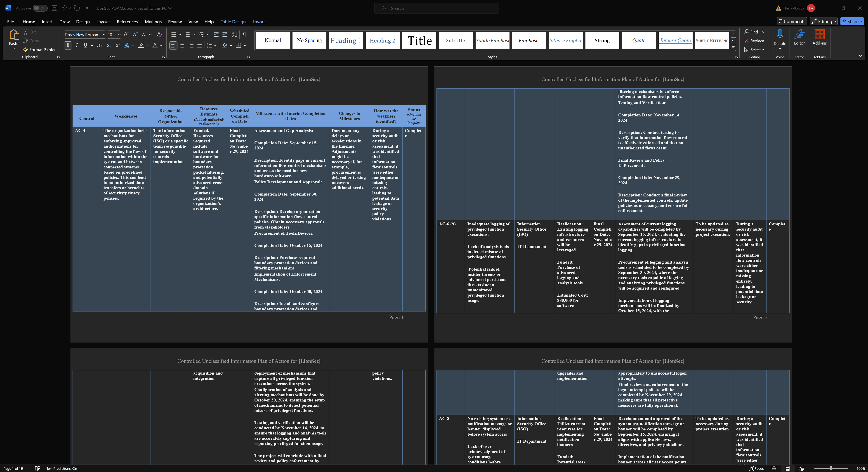Open the References ribbon tab

(x=127, y=21)
